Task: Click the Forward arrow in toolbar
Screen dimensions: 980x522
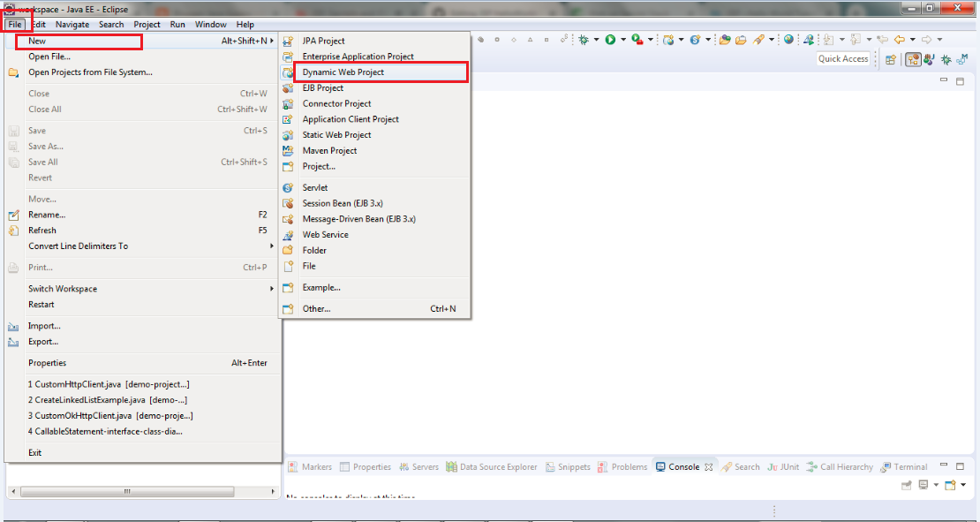Action: click(927, 40)
